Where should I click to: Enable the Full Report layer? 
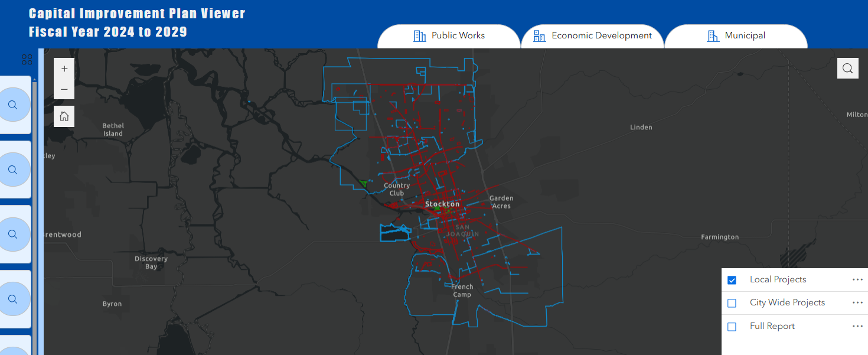coord(732,327)
